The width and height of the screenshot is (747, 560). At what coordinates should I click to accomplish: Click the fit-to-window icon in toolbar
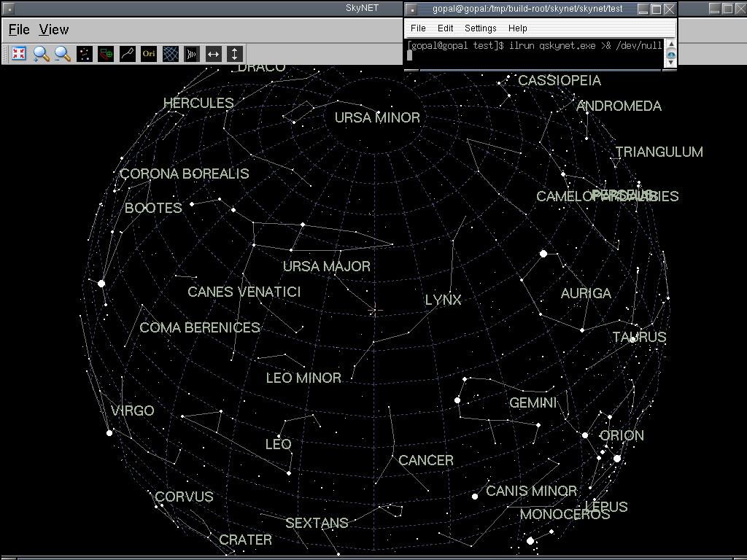[x=19, y=54]
